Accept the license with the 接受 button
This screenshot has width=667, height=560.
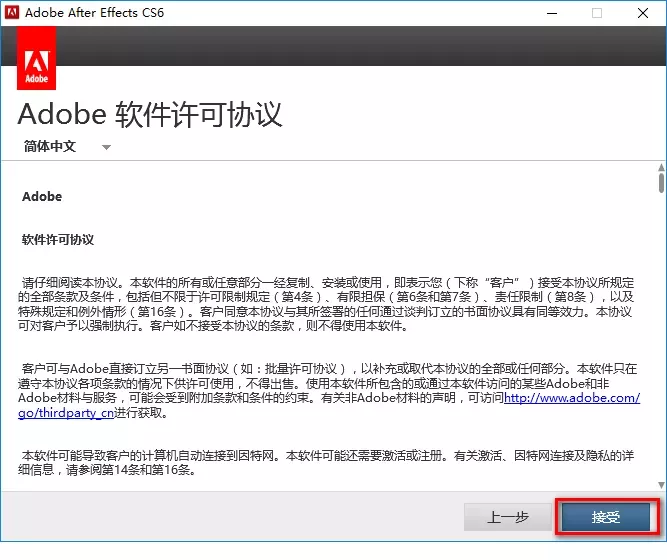pyautogui.click(x=605, y=517)
